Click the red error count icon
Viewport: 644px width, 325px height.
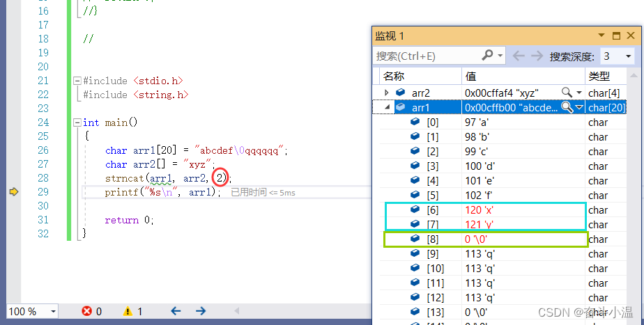(x=86, y=312)
